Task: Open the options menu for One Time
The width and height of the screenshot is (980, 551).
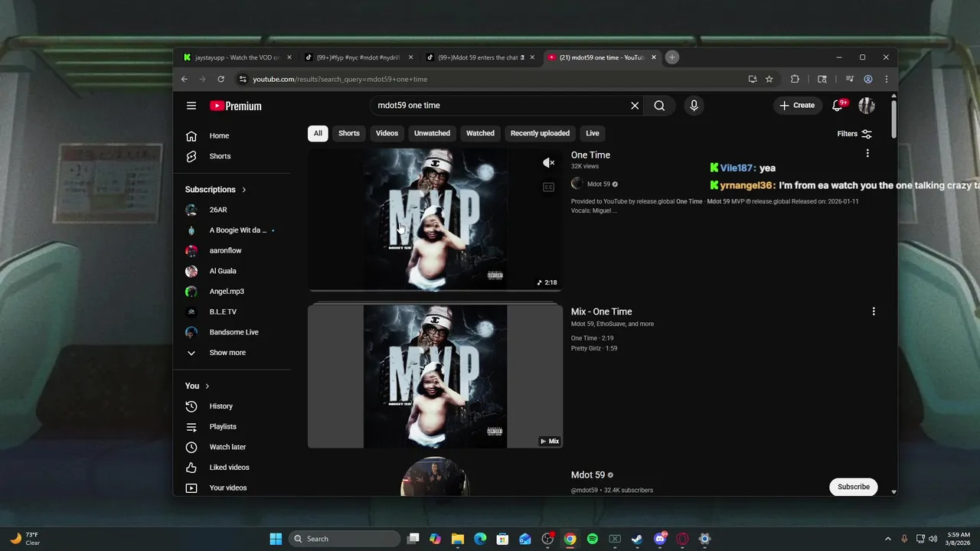Action: pos(867,154)
